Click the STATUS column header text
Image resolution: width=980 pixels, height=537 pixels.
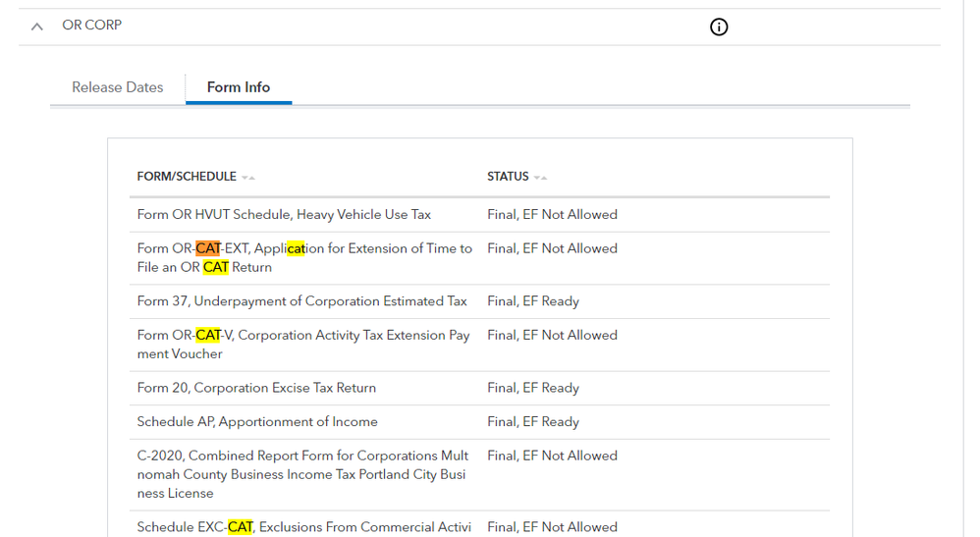508,177
